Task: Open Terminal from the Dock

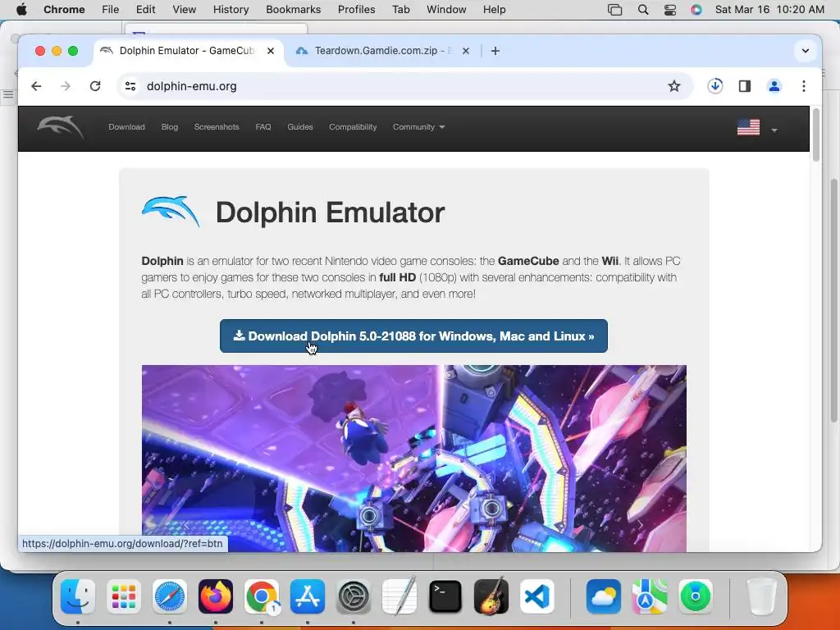Action: [x=445, y=596]
